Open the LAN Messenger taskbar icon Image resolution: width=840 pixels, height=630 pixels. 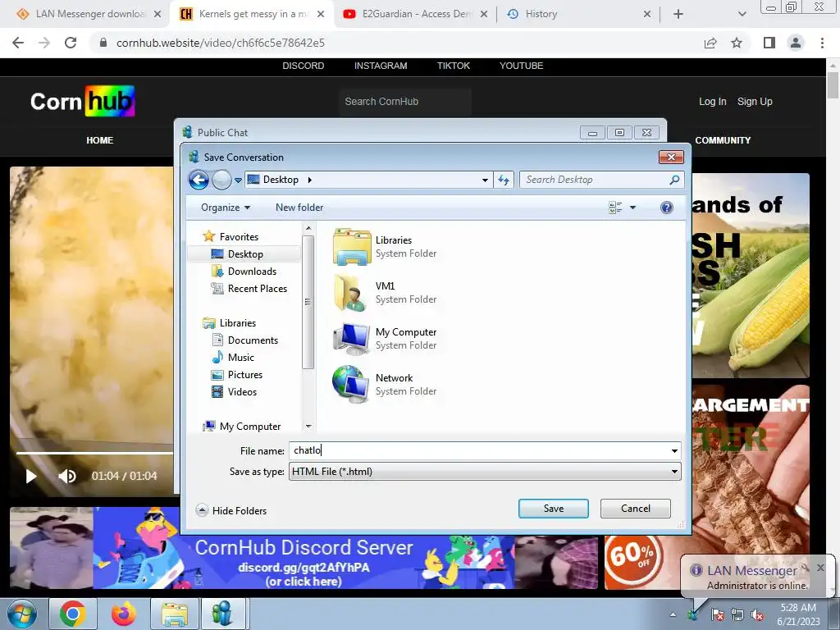[221, 614]
